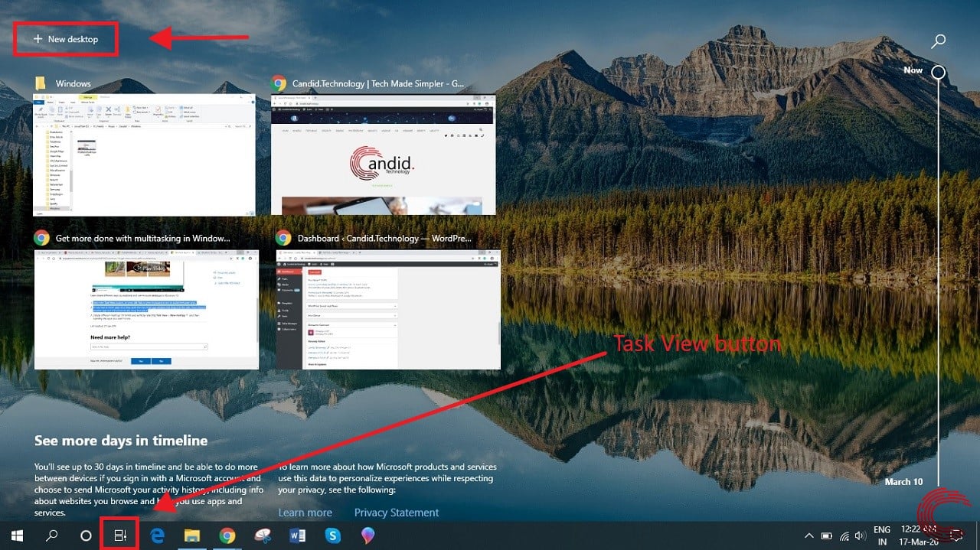The image size is (980, 550).
Task: Open Skype from the taskbar
Action: 333,536
